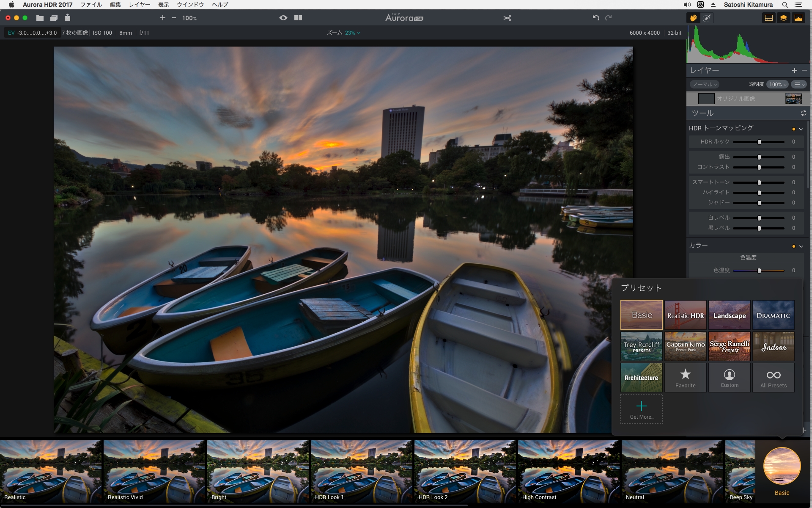
Task: Toggle quick preview eye icon
Action: coord(283,18)
